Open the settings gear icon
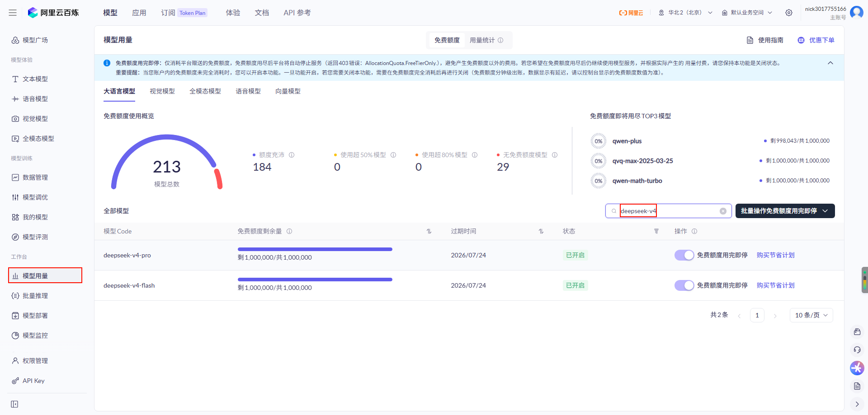This screenshot has height=415, width=868. 789,13
